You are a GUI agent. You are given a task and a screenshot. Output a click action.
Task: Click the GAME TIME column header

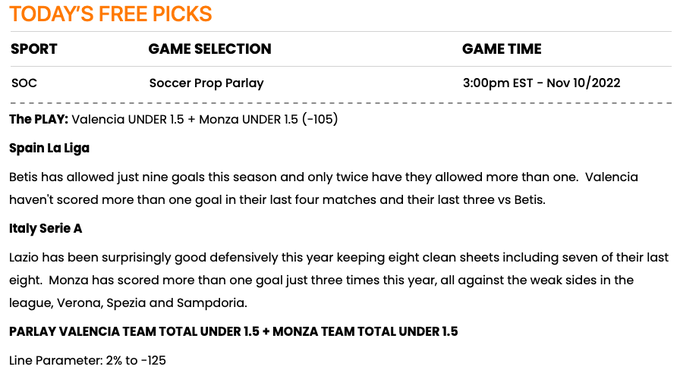click(502, 49)
